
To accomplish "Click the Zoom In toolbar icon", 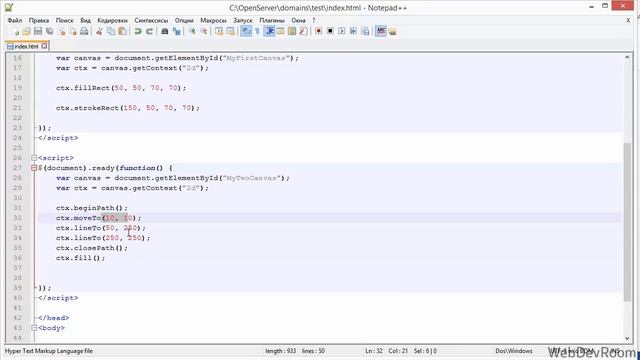I will 192,31.
